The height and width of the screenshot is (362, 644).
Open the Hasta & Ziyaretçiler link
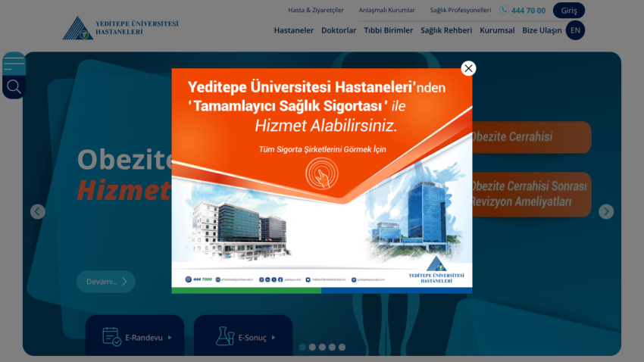point(316,11)
